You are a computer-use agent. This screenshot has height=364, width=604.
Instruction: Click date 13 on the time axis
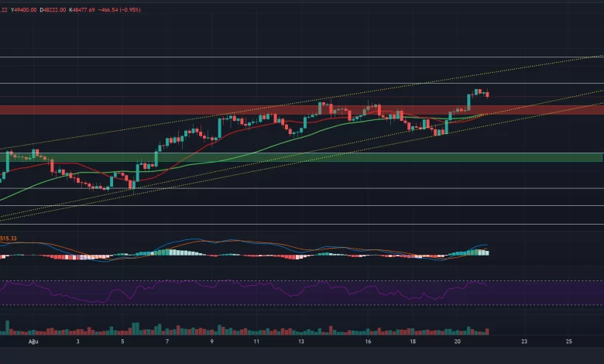(x=301, y=341)
